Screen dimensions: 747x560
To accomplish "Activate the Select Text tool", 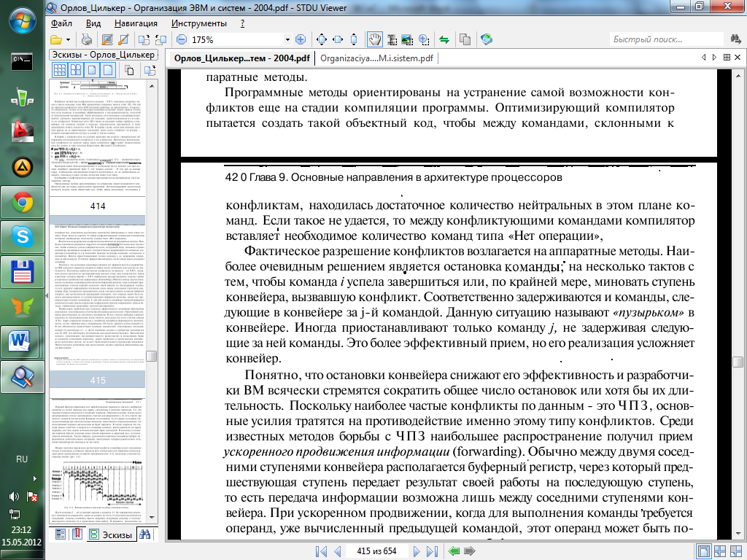I will click(392, 39).
